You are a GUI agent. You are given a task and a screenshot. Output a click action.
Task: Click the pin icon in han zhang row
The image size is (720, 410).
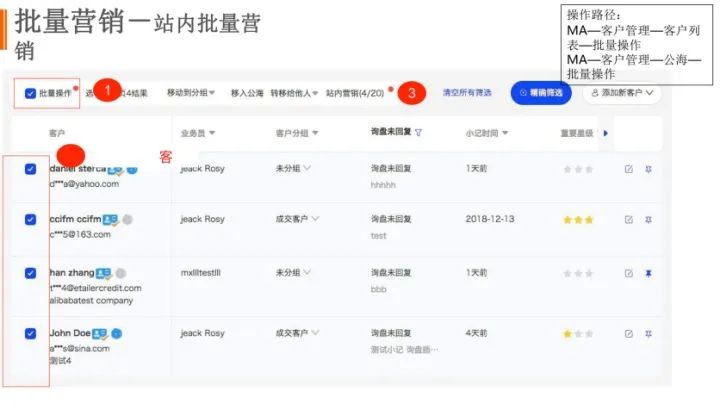click(x=648, y=274)
